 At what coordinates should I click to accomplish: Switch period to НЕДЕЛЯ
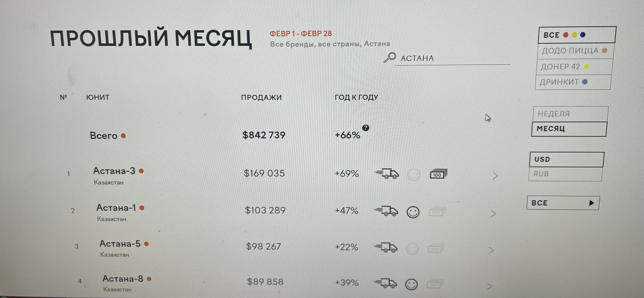point(570,114)
